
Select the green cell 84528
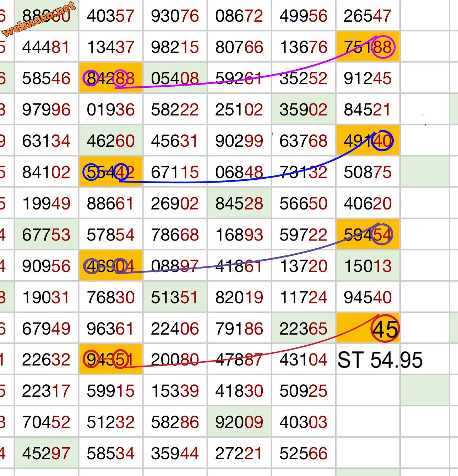239,203
